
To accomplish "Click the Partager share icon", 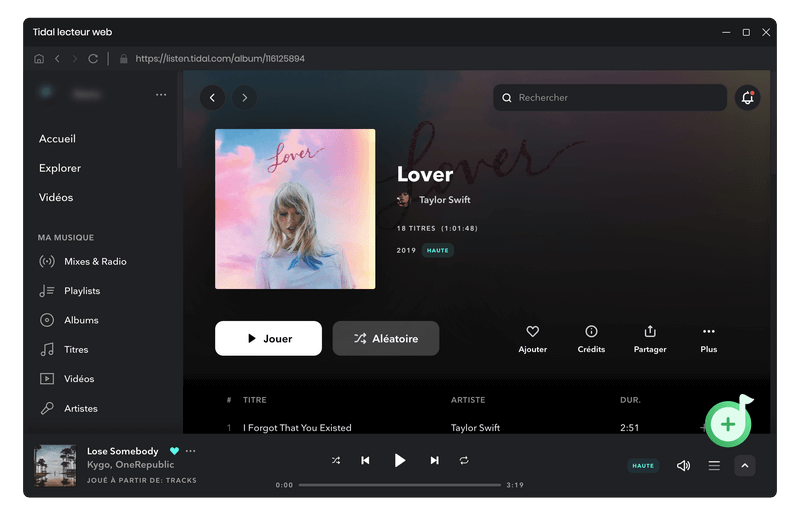I will [x=650, y=332].
